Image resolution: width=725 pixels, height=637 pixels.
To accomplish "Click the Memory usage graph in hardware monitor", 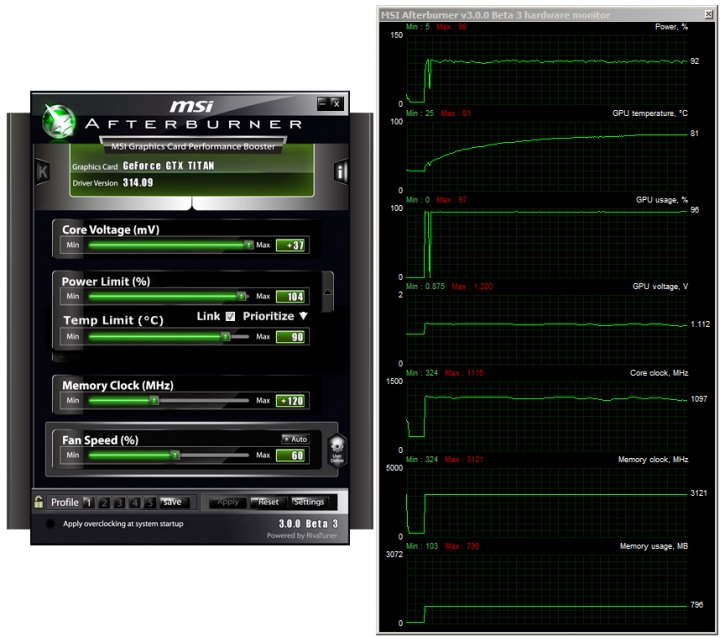I will pyautogui.click(x=547, y=588).
